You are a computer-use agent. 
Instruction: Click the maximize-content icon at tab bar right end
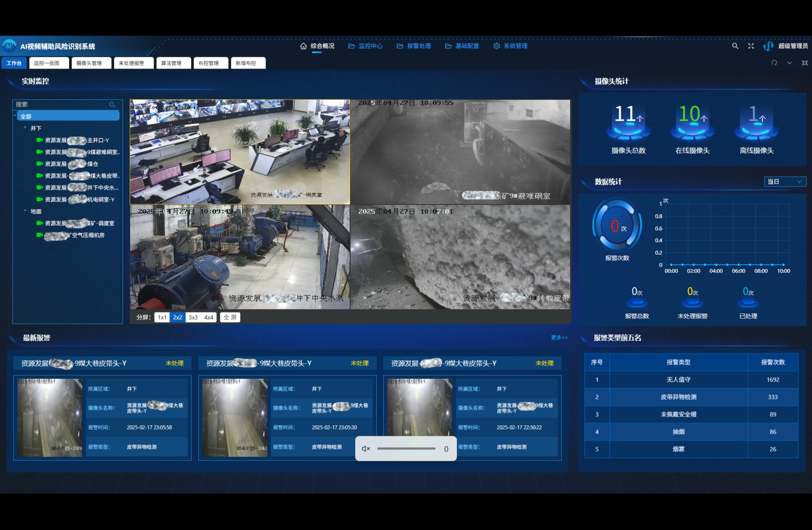point(804,63)
